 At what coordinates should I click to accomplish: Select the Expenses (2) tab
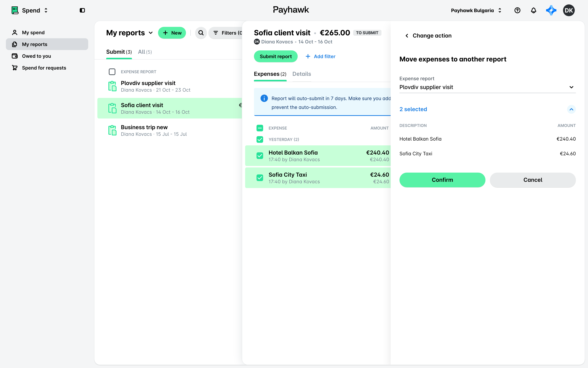coord(270,74)
